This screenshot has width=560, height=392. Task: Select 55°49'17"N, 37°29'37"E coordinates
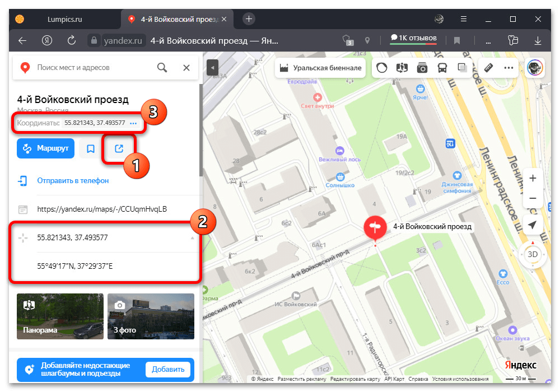(x=74, y=266)
